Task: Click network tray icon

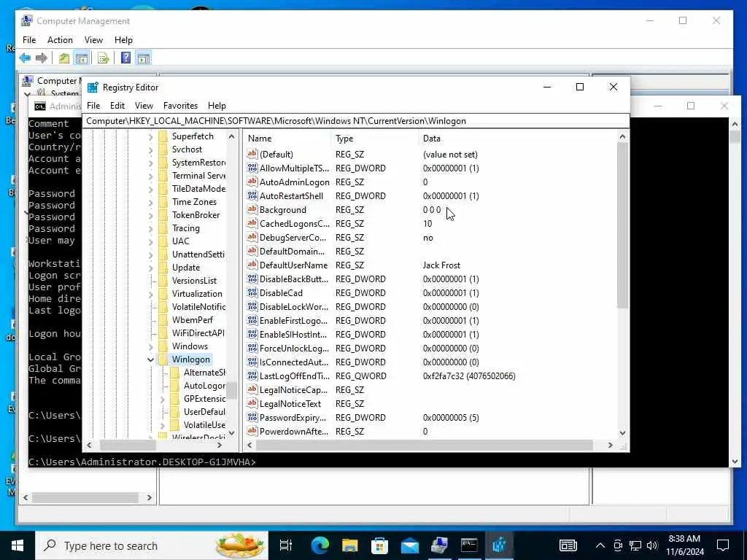Action: (635, 545)
